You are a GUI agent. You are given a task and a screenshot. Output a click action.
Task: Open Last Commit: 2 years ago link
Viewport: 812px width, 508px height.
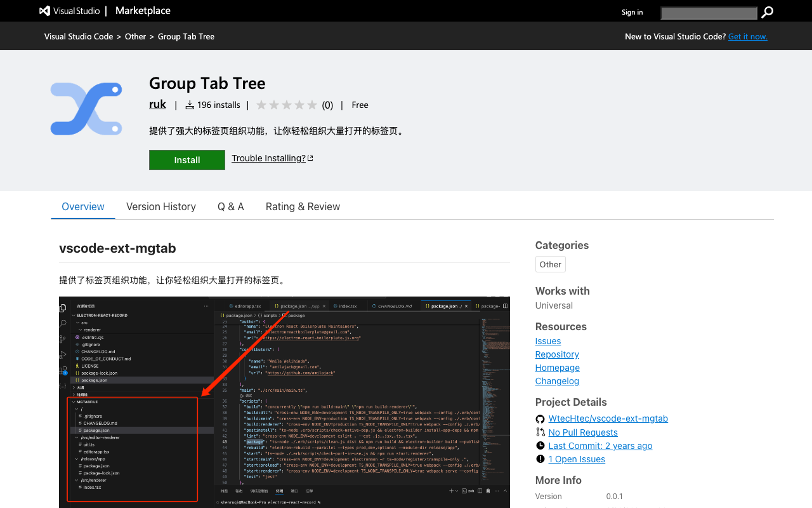click(x=600, y=445)
